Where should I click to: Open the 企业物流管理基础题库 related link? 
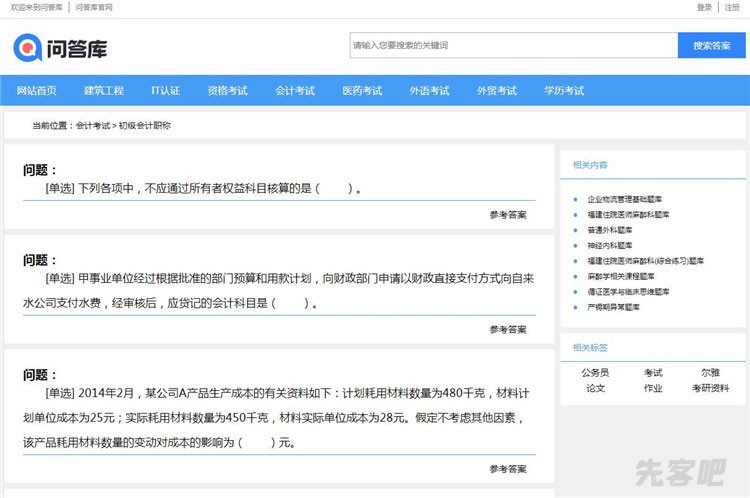(x=624, y=199)
